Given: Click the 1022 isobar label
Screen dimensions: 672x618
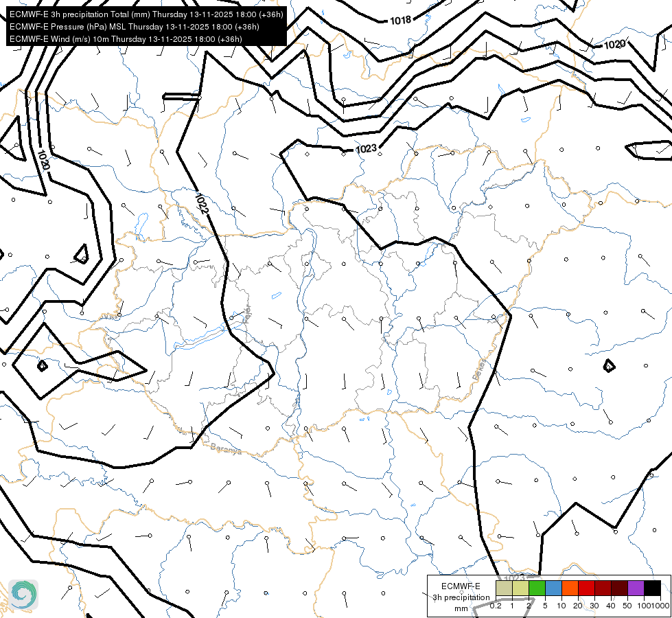Looking at the screenshot, I should pyautogui.click(x=201, y=204).
